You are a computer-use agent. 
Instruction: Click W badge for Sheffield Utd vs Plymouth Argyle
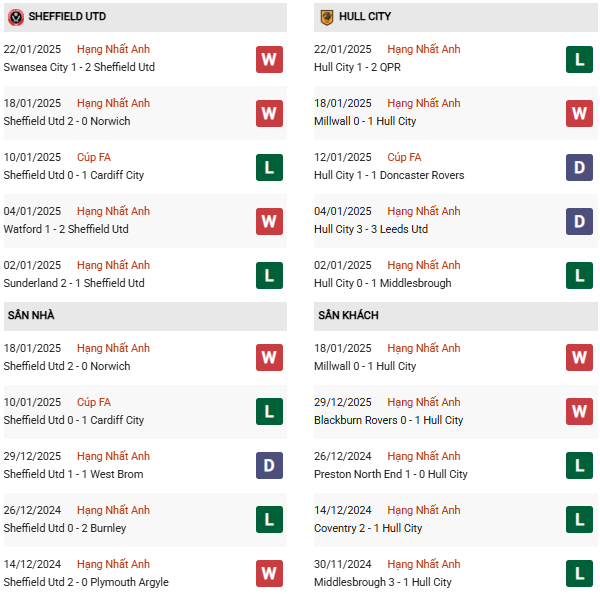[269, 573]
